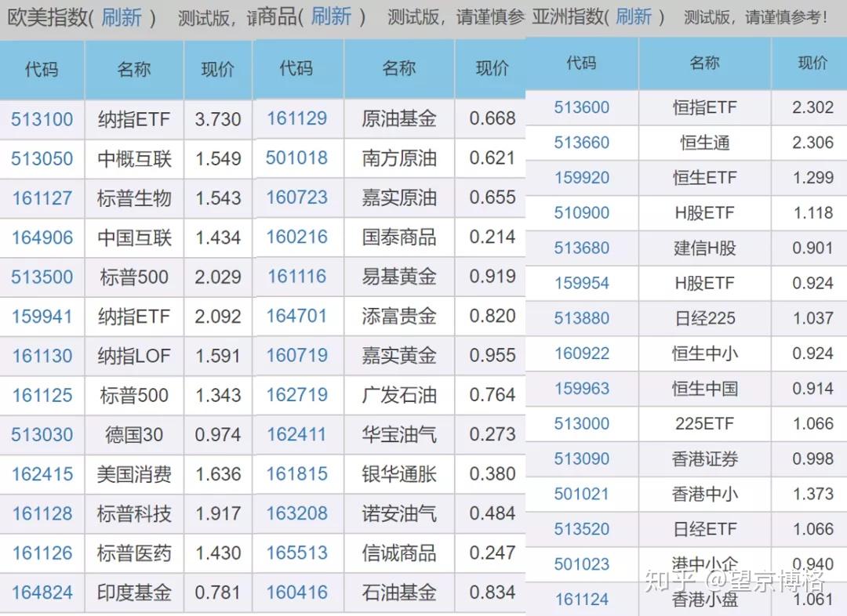Image resolution: width=847 pixels, height=616 pixels.
Task: Open fund code 513100 link
Action: click(x=42, y=119)
